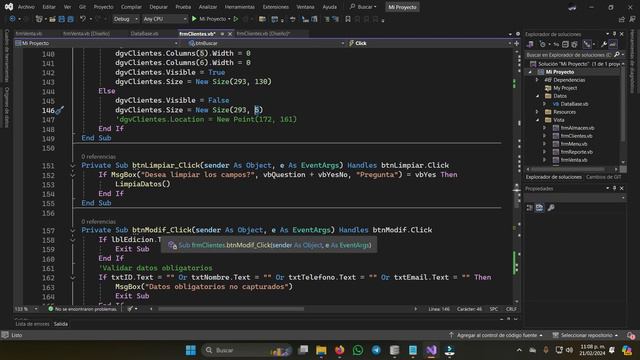Click the search magnifier in Solution Explorer search box
The height and width of the screenshot is (360, 640).
(x=617, y=54)
